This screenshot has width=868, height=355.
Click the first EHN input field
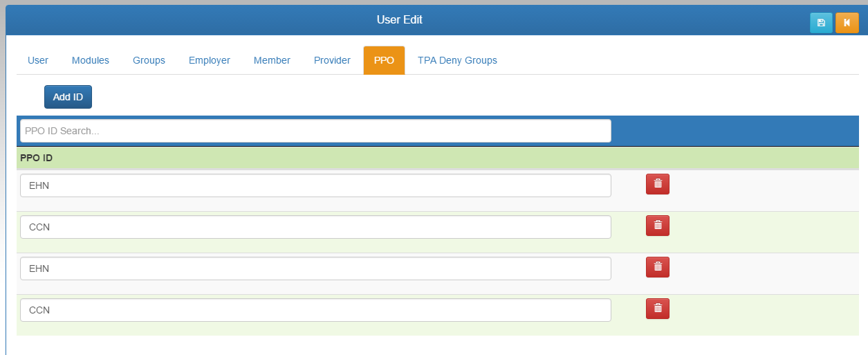315,185
